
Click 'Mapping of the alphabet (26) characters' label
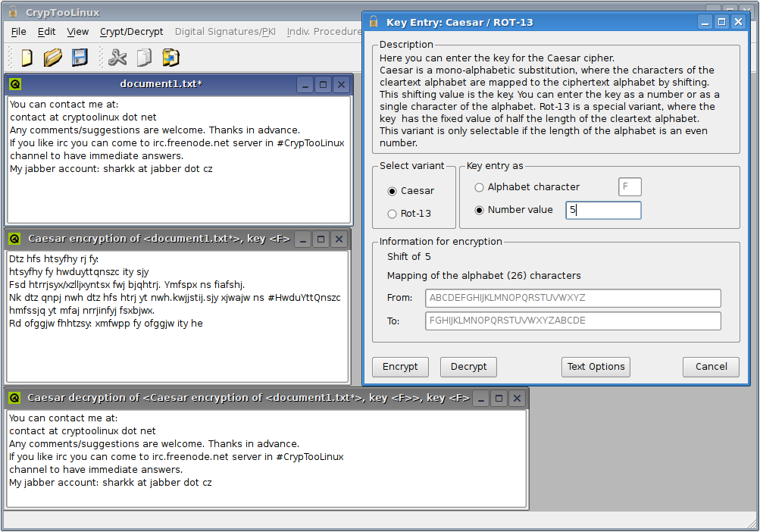[483, 275]
